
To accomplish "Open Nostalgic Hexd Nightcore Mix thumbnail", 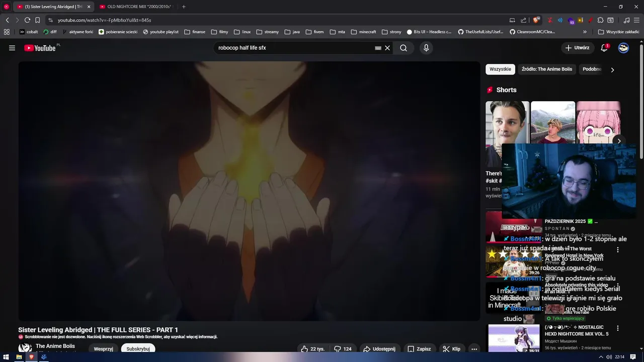I will (x=514, y=338).
